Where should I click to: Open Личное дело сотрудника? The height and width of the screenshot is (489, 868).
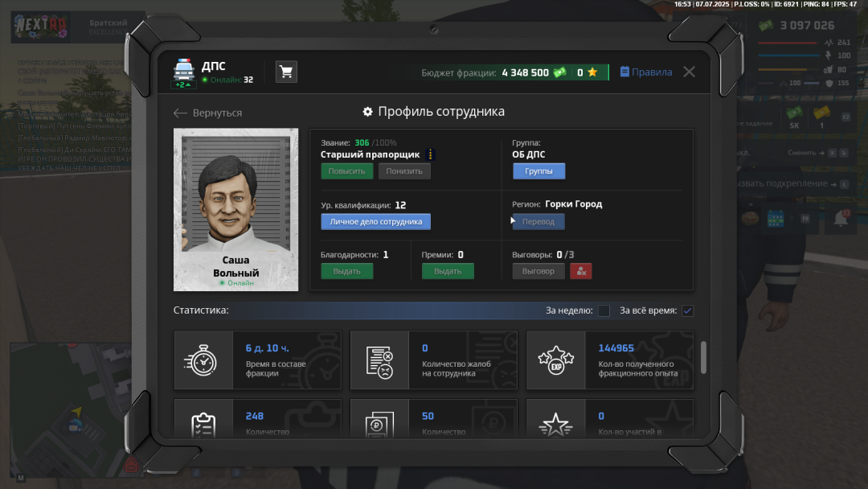pos(376,221)
